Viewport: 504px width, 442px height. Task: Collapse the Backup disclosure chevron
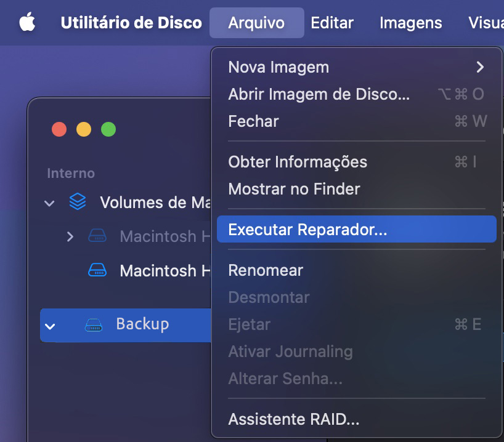pyautogui.click(x=49, y=325)
